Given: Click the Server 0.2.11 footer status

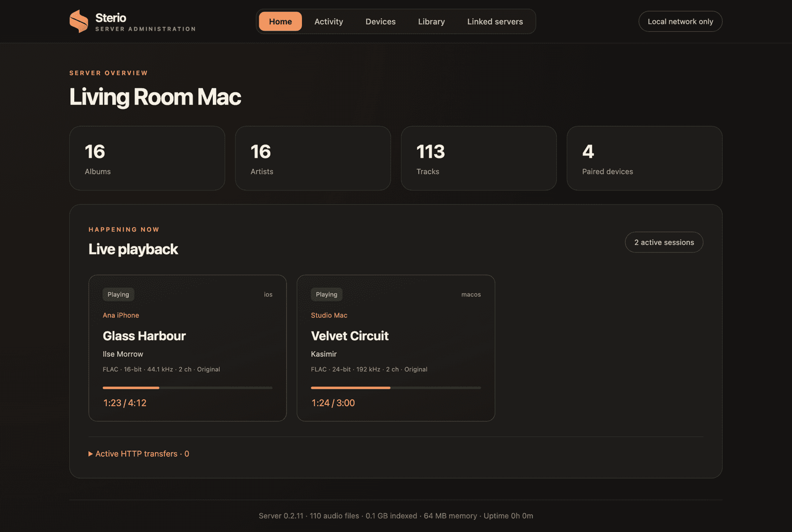Looking at the screenshot, I should [x=396, y=516].
